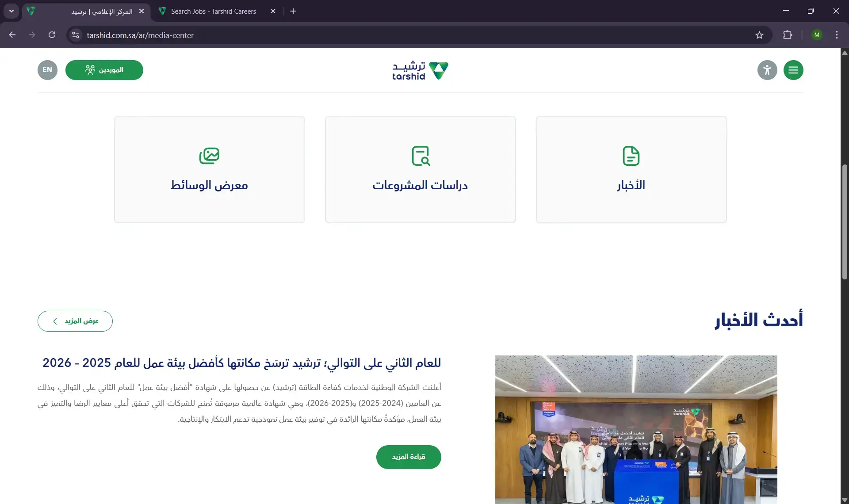Click the Tarshid logo
The width and height of the screenshot is (849, 504).
pos(420,71)
